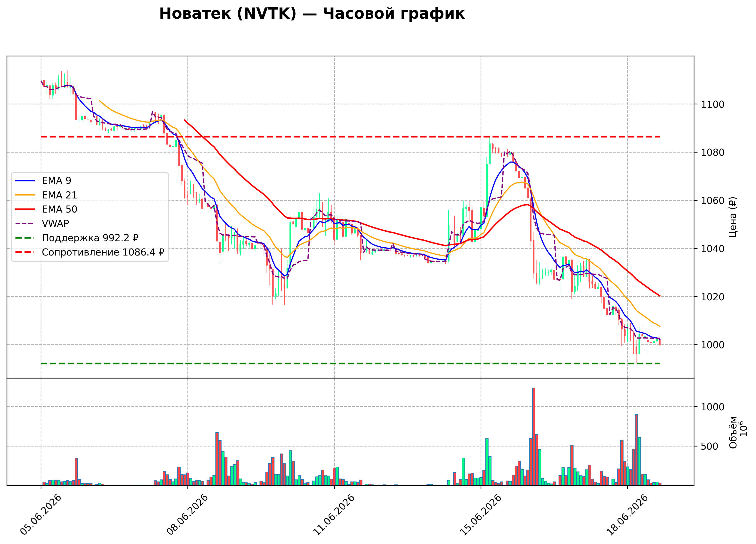Click the price axis tick "1100"
The width and height of the screenshot is (756, 544).
coord(713,104)
